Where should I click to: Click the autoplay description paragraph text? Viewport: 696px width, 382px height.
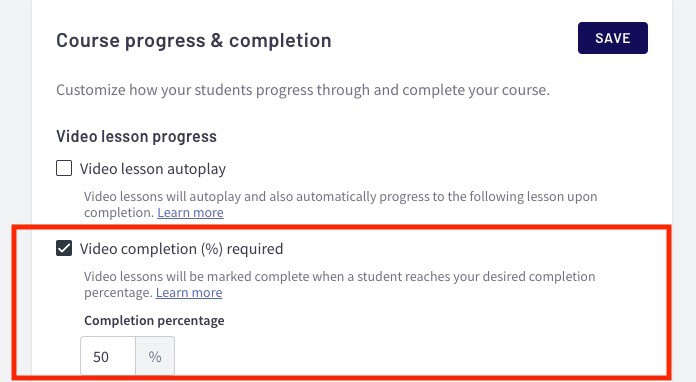coord(340,204)
